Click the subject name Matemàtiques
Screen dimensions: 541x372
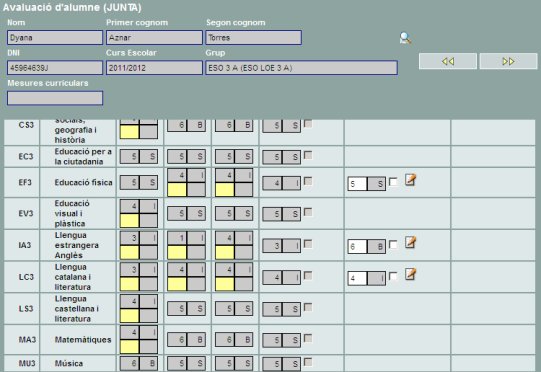pyautogui.click(x=83, y=340)
